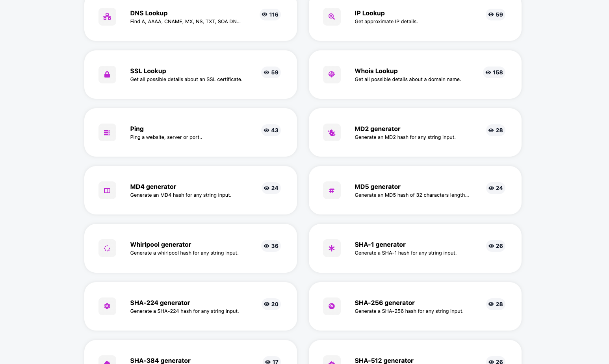Click the Ping server stack icon
This screenshot has height=364, width=609.
point(107,132)
